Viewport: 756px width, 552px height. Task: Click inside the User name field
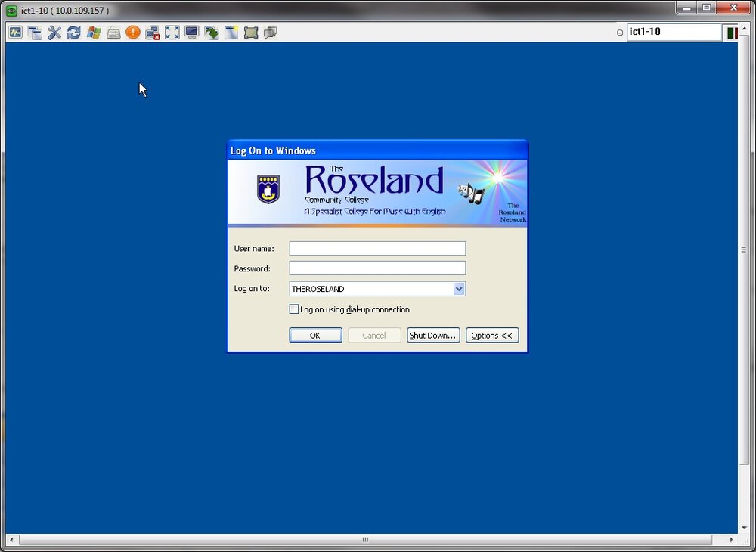pos(377,248)
